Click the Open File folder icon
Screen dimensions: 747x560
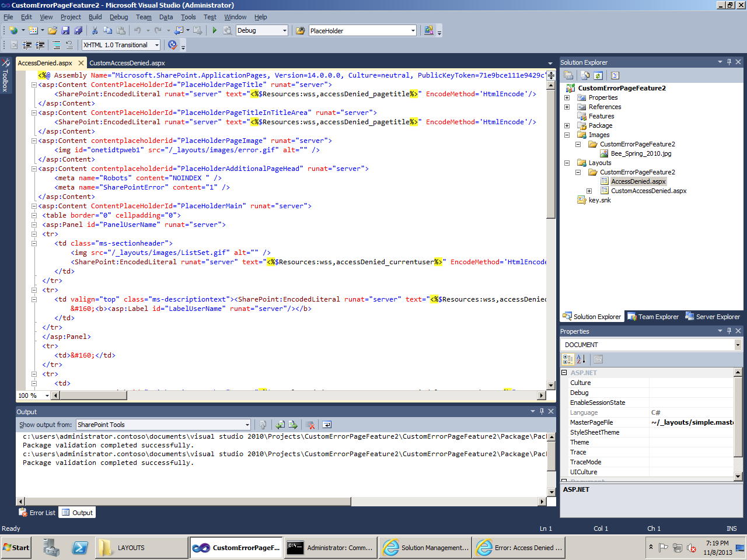(53, 30)
